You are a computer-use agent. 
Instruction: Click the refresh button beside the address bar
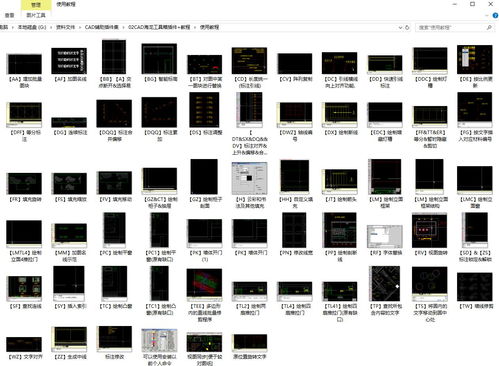pos(407,27)
